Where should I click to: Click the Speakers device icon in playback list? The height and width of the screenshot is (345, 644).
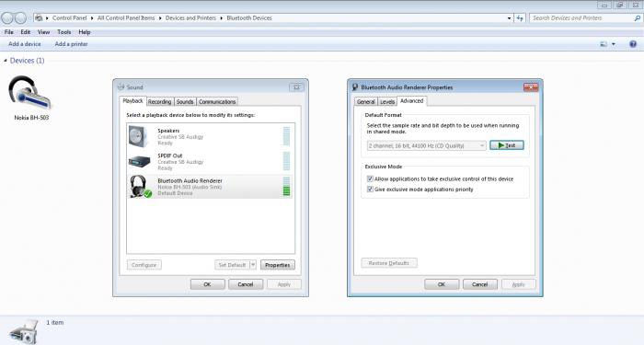(139, 136)
